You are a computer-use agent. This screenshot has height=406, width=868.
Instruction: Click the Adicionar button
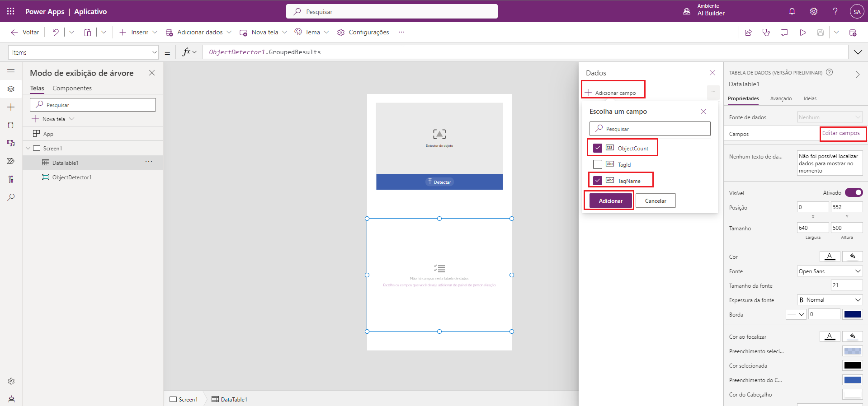pyautogui.click(x=610, y=201)
